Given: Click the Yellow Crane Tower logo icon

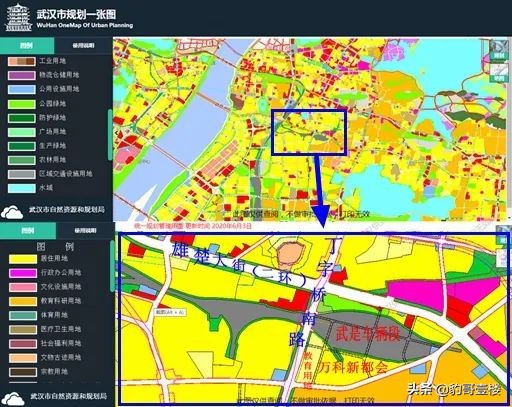Looking at the screenshot, I should point(19,18).
